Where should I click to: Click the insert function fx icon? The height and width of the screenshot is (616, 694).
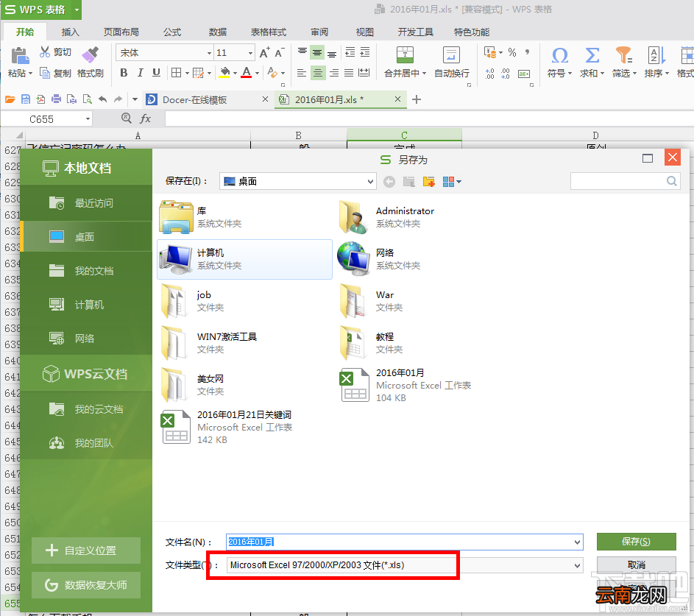[145, 118]
